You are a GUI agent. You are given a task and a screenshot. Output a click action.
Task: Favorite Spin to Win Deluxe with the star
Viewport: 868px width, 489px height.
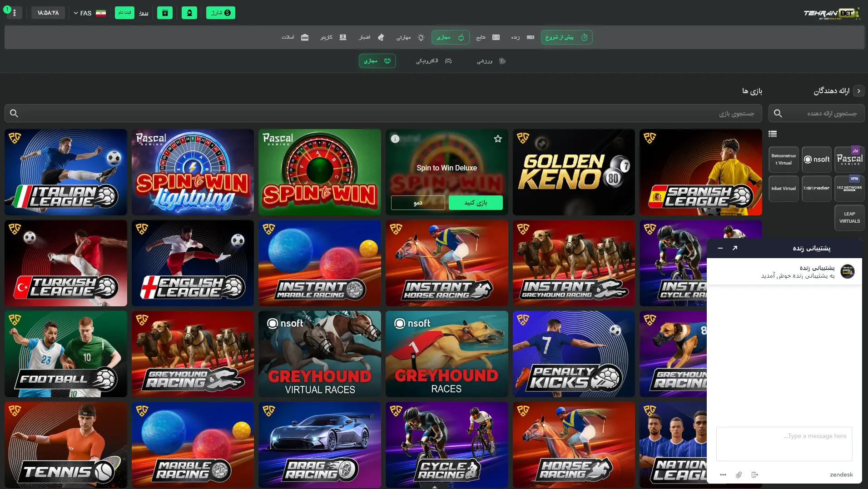coord(498,139)
